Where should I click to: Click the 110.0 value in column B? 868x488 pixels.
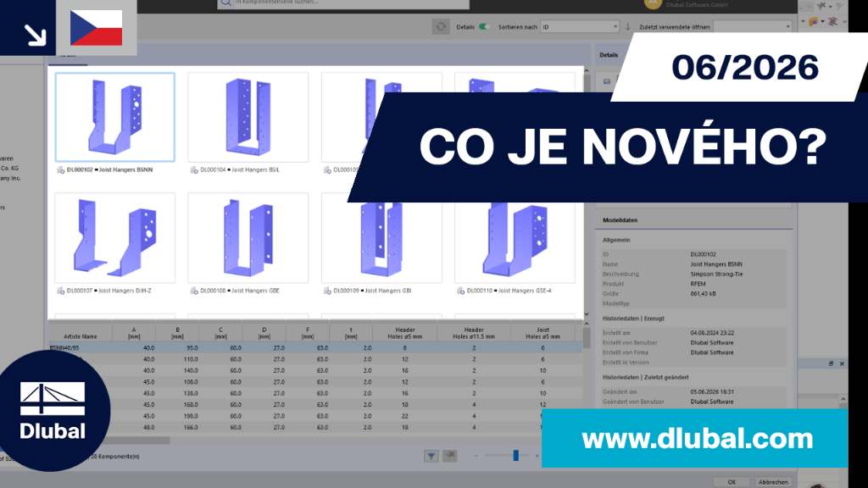191,359
